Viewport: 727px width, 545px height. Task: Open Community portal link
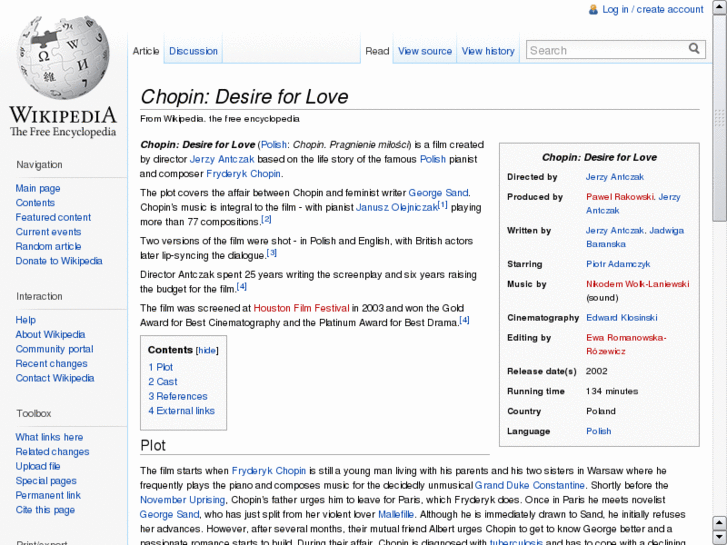54,349
